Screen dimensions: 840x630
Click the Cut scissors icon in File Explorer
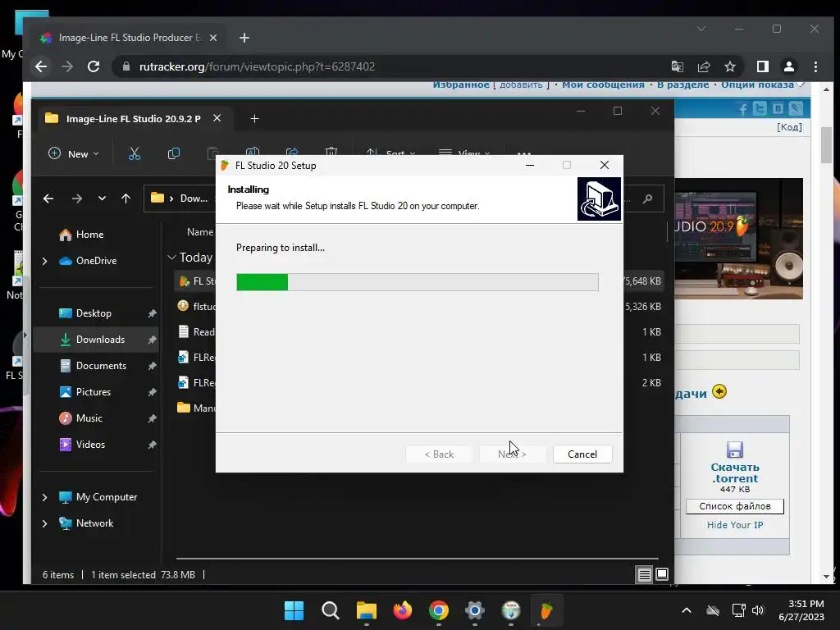point(135,153)
